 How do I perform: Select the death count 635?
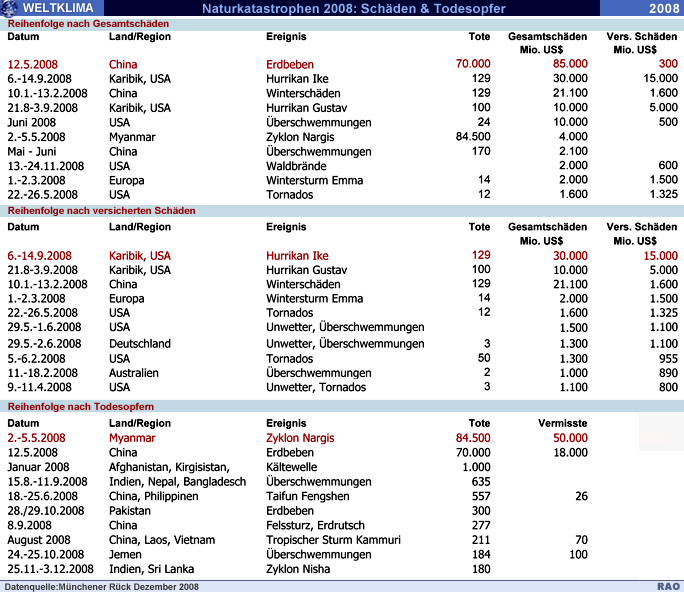(x=481, y=482)
